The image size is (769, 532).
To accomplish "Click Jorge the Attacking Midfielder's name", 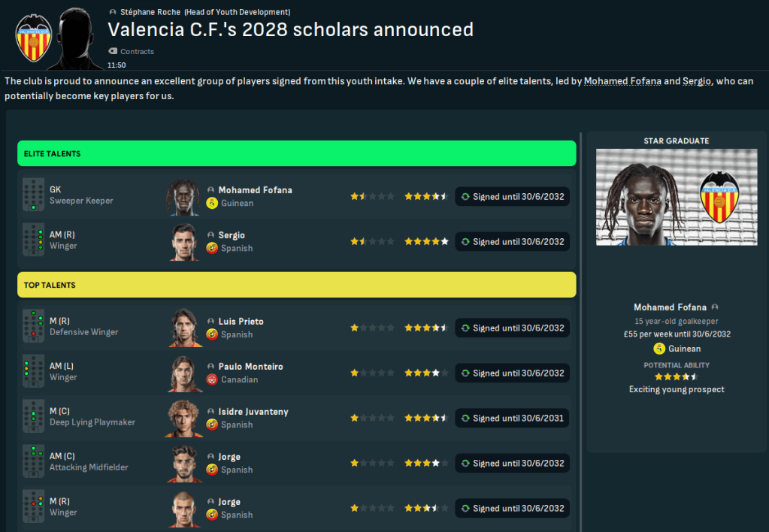I will click(x=229, y=457).
